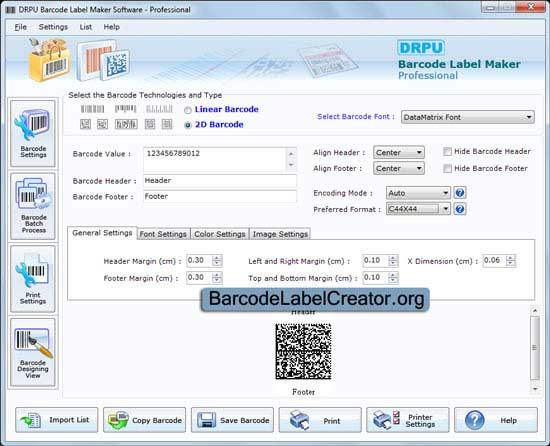Click the barcode preview vertical scrollbar
550x446 pixels.
pos(535,349)
